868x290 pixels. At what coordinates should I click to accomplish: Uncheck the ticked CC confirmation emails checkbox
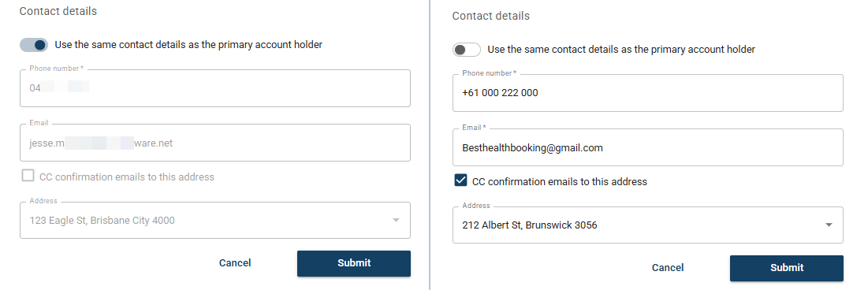tap(460, 180)
